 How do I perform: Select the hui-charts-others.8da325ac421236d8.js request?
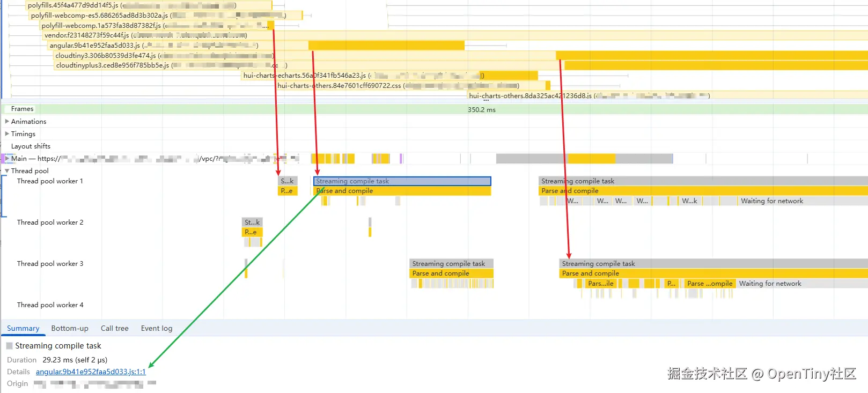point(668,96)
